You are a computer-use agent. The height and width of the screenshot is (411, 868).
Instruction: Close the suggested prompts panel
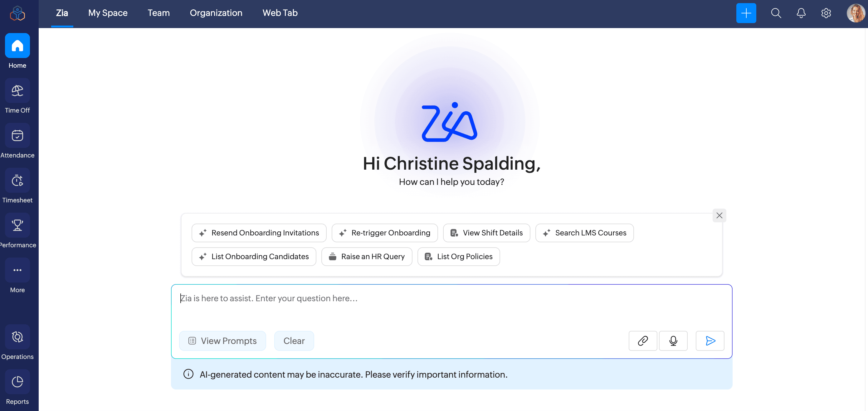719,215
